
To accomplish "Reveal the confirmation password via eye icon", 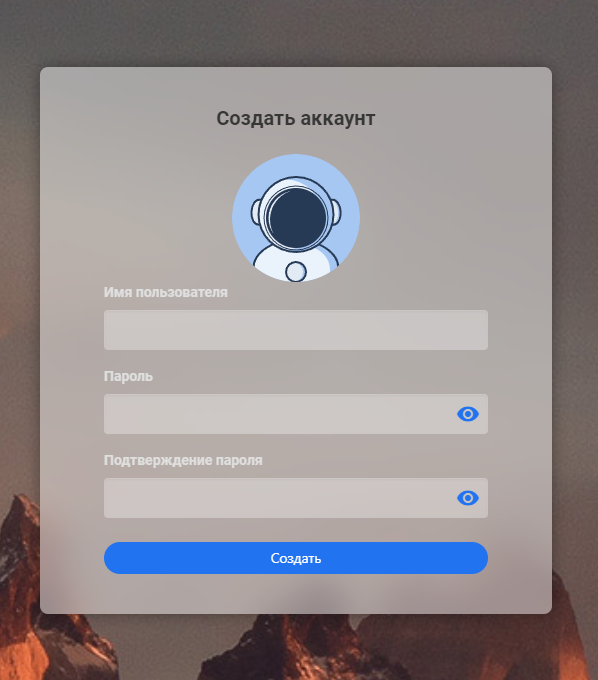I will pos(467,498).
